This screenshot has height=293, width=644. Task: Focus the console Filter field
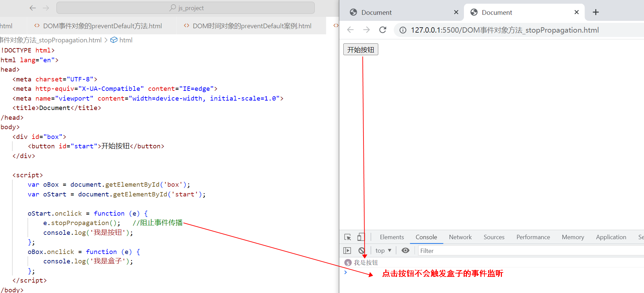(x=531, y=251)
